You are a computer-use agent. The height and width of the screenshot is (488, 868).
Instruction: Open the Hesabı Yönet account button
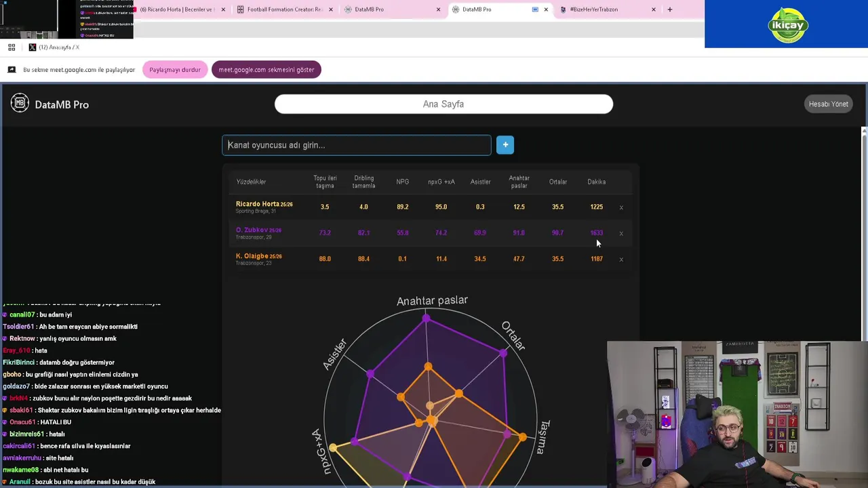(828, 104)
